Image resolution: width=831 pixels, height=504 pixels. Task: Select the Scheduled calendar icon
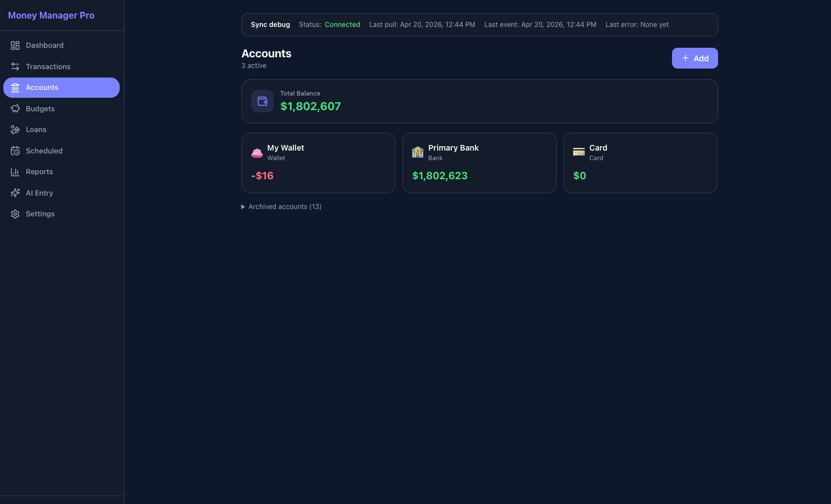coord(15,151)
